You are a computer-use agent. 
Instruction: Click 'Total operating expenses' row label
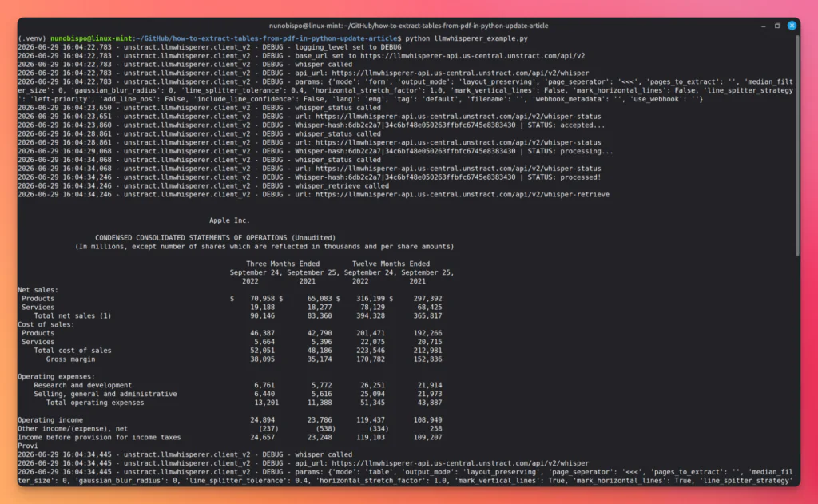(95, 403)
